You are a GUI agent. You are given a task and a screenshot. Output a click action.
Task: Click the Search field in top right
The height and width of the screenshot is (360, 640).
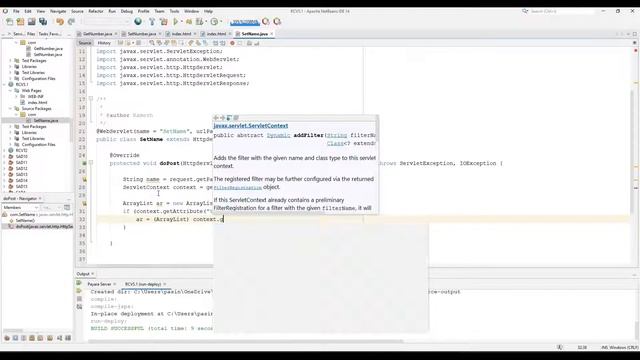tap(561, 11)
